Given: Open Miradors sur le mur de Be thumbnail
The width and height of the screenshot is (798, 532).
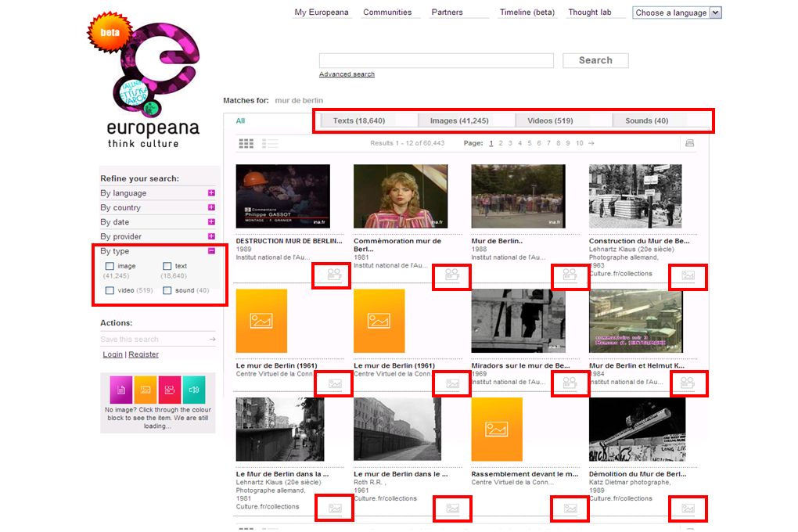Looking at the screenshot, I should coord(518,321).
